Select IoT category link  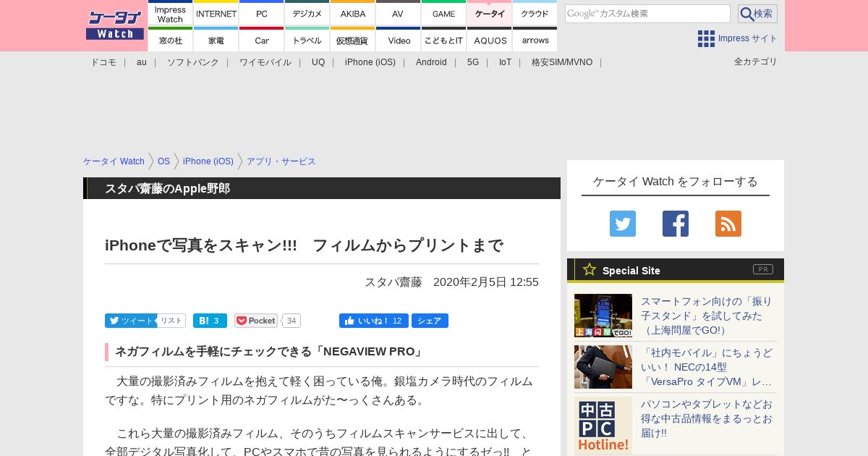click(505, 62)
